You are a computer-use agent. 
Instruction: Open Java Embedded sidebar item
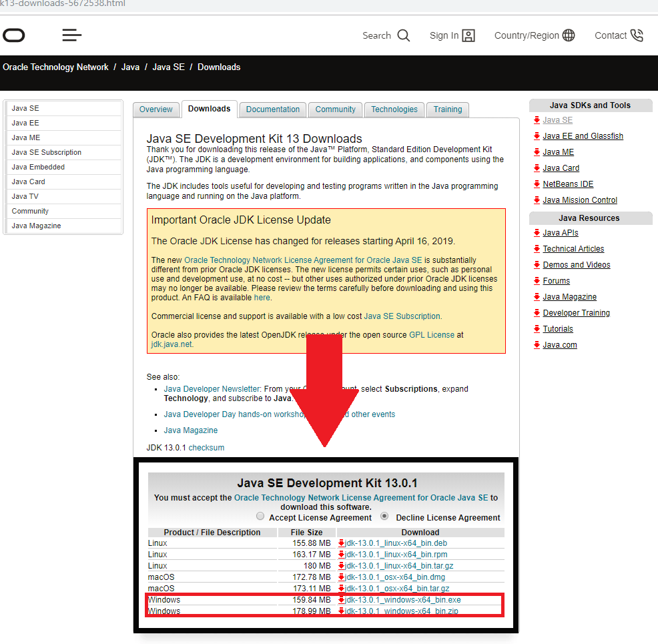64,167
